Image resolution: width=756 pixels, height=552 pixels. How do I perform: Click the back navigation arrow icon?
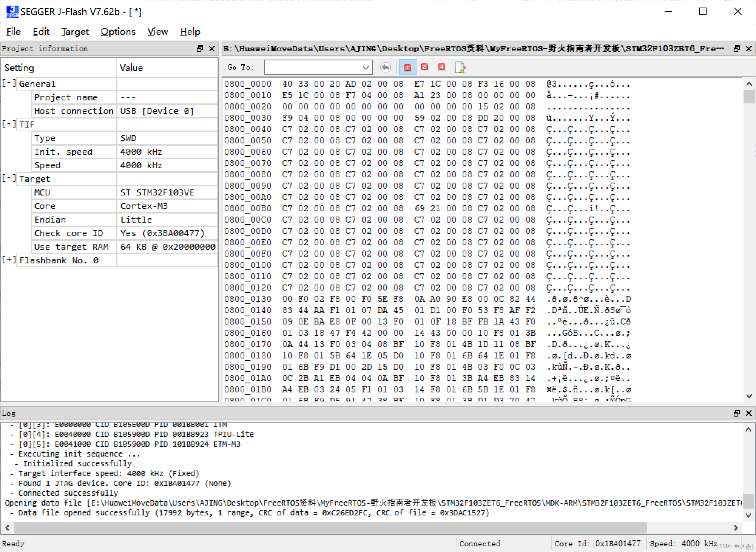(385, 67)
